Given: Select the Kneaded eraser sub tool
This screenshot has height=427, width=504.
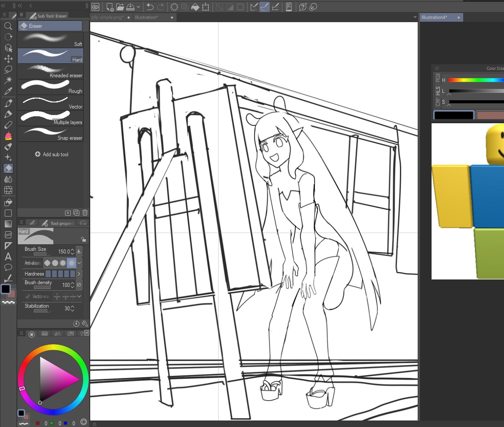Looking at the screenshot, I should click(50, 71).
